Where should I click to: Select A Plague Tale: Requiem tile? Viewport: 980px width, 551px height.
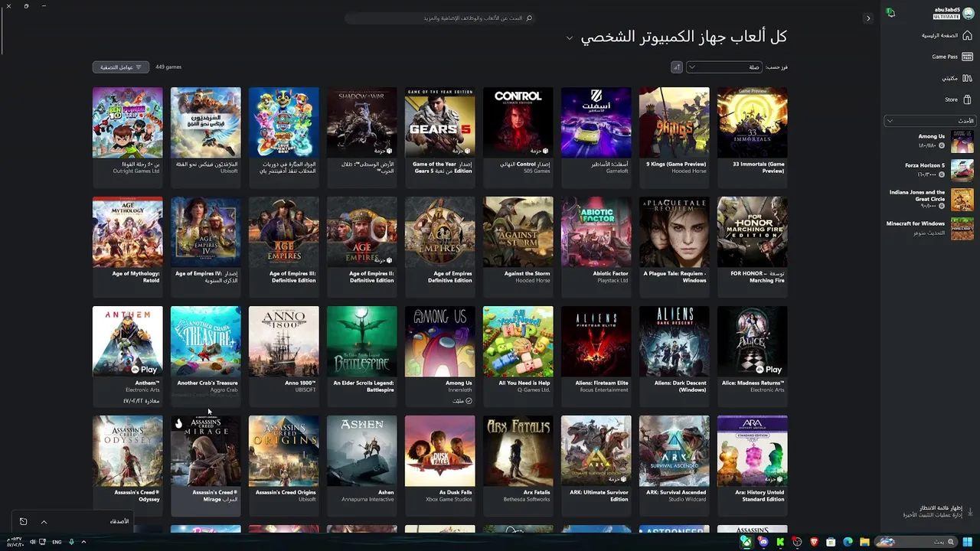(x=674, y=246)
